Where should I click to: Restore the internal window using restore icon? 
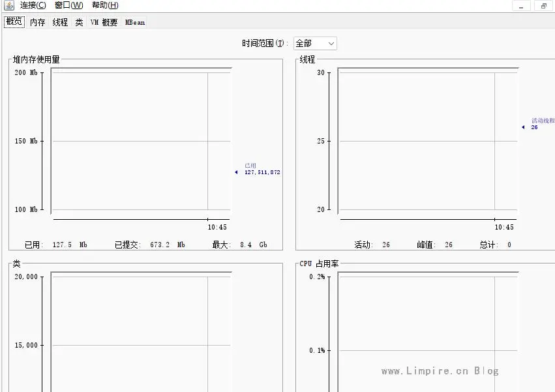coord(543,6)
